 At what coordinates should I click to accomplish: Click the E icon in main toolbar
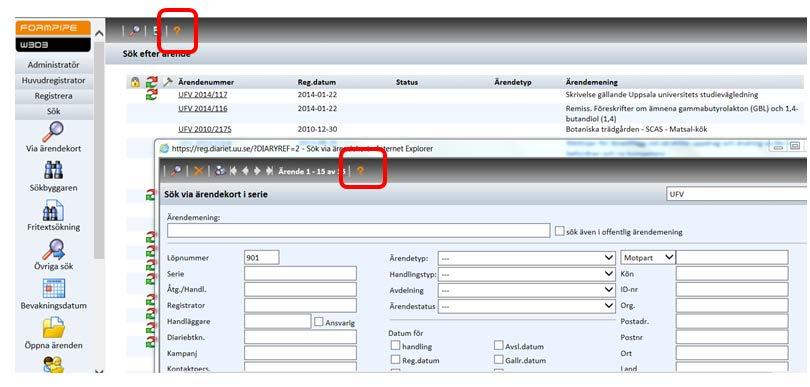click(155, 31)
